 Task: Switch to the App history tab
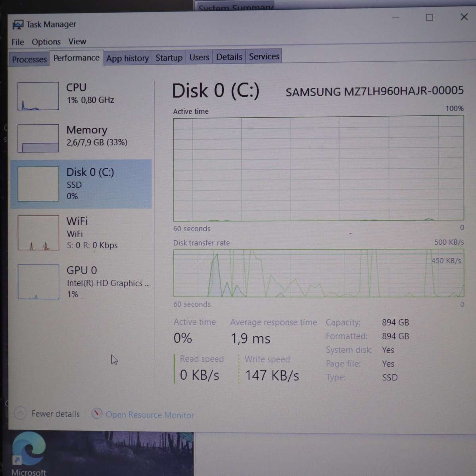click(x=127, y=58)
